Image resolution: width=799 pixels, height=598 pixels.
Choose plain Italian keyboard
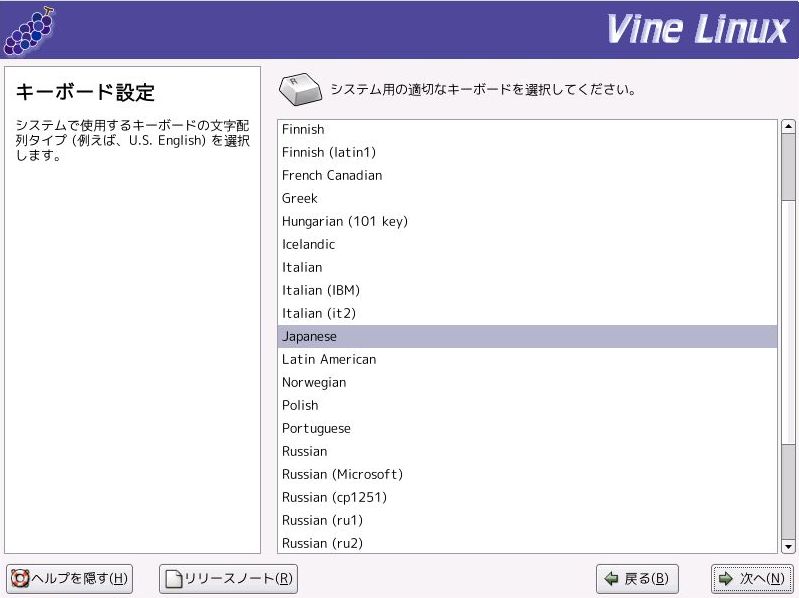(527, 267)
